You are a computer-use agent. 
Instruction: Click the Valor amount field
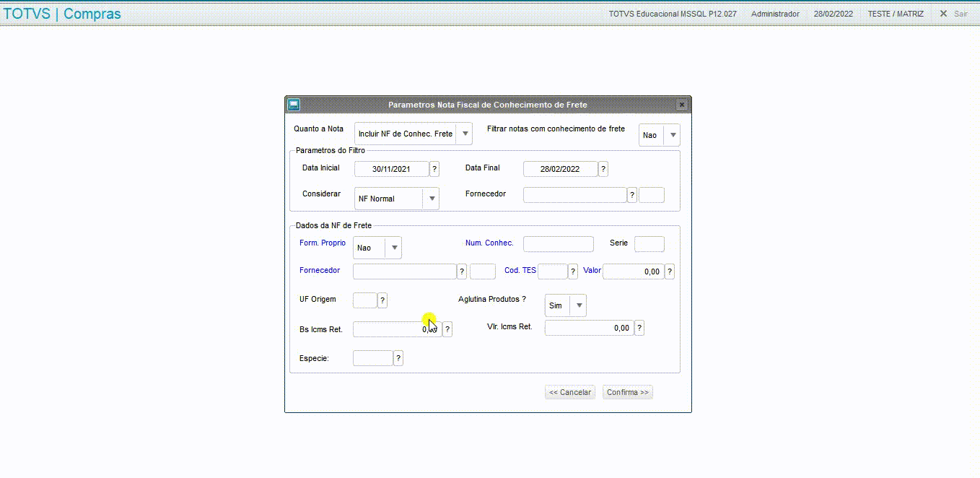[634, 271]
